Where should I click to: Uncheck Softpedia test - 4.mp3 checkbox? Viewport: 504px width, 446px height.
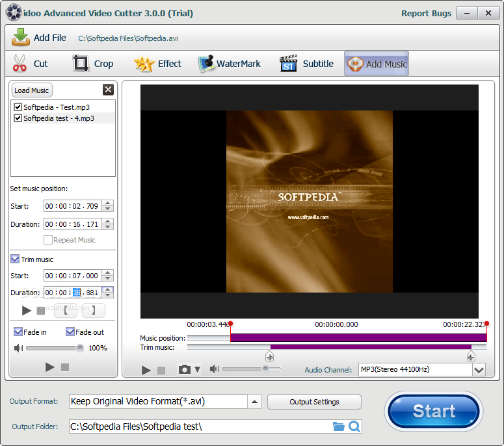[18, 118]
